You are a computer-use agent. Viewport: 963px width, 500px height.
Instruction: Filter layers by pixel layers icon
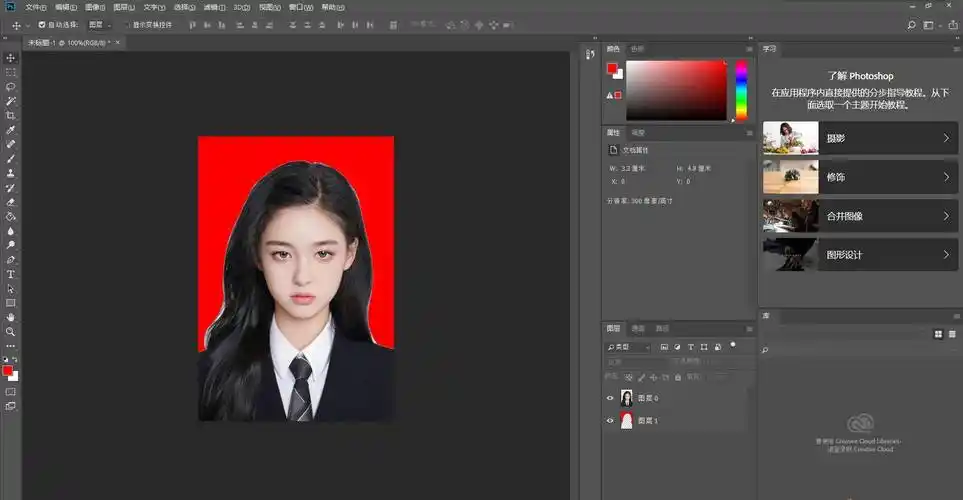[x=664, y=347]
